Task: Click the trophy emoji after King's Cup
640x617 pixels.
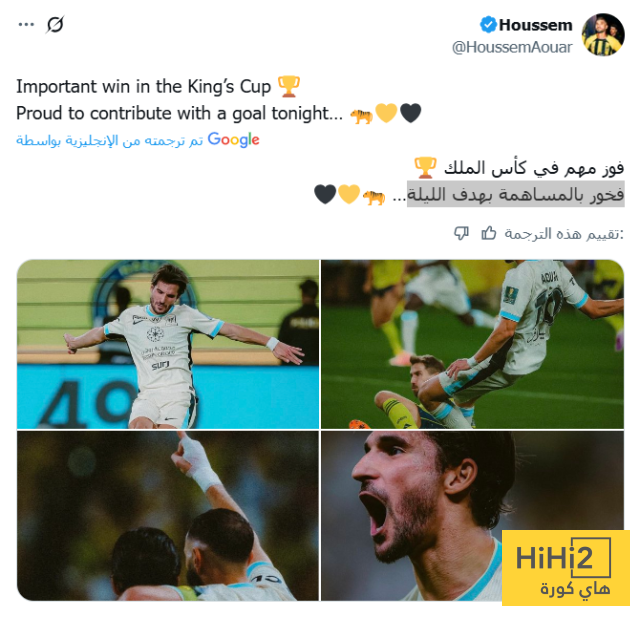Action: (289, 87)
